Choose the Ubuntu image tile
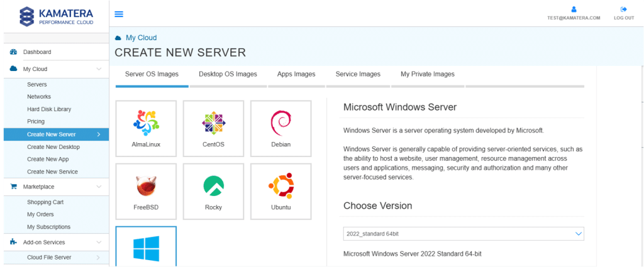 click(281, 192)
